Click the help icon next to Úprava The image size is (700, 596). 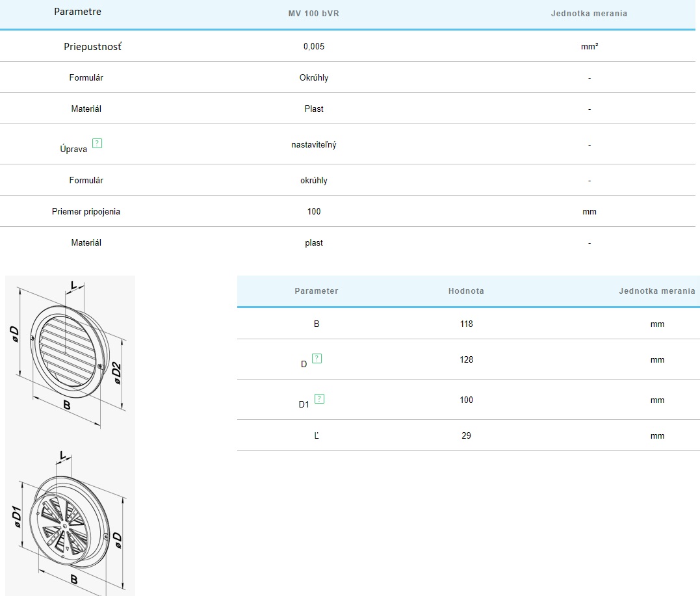(x=97, y=143)
